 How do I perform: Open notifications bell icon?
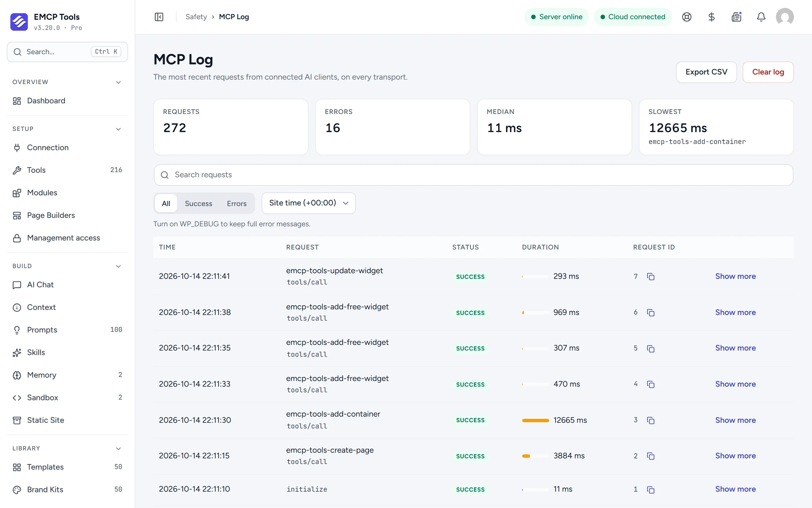pyautogui.click(x=761, y=17)
